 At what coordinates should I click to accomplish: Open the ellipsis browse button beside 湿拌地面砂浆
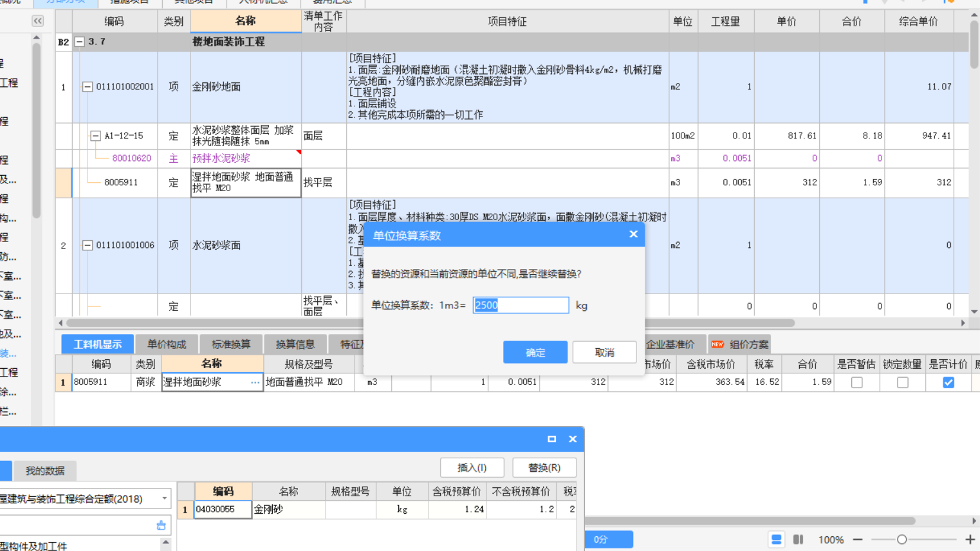[255, 382]
